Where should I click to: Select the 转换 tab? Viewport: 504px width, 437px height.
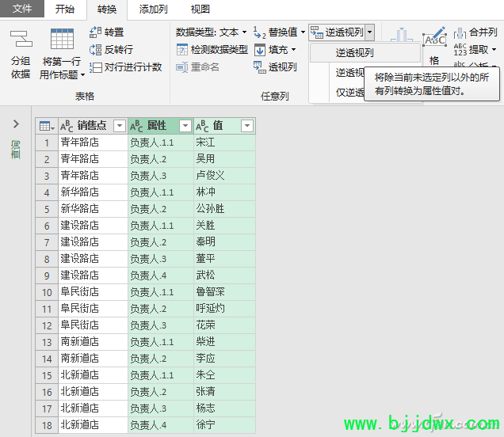[x=107, y=9]
